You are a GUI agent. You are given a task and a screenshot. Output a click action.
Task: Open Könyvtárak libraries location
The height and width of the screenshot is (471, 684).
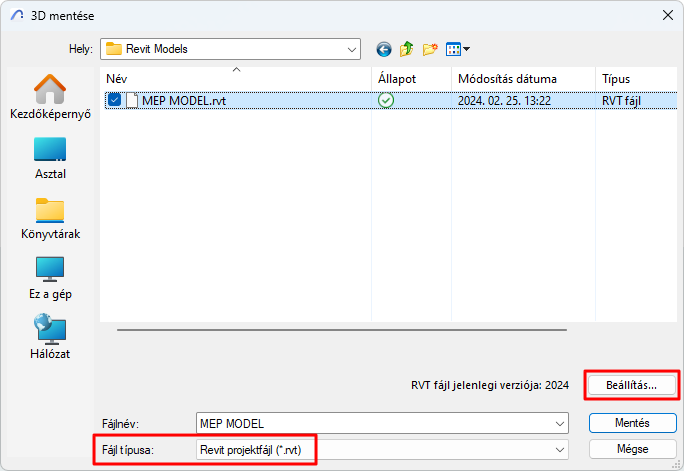click(50, 218)
